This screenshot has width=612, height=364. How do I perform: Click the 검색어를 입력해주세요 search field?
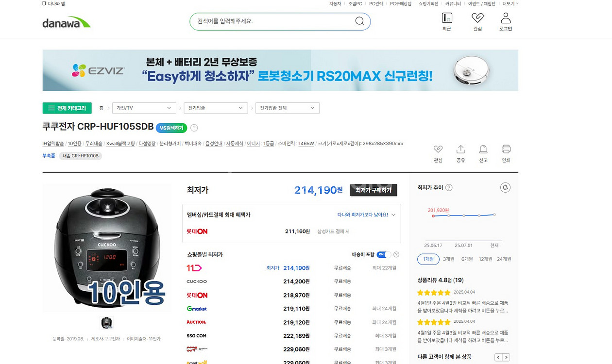point(272,21)
